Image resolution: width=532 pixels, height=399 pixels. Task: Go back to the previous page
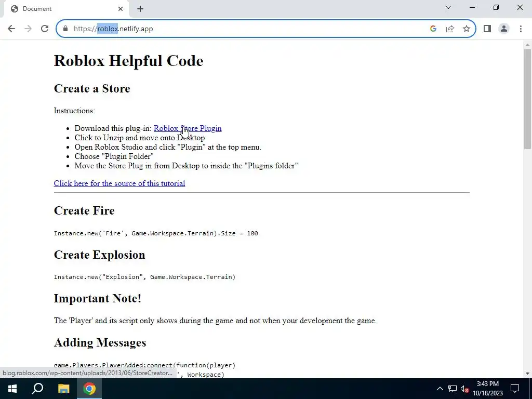[x=11, y=29]
